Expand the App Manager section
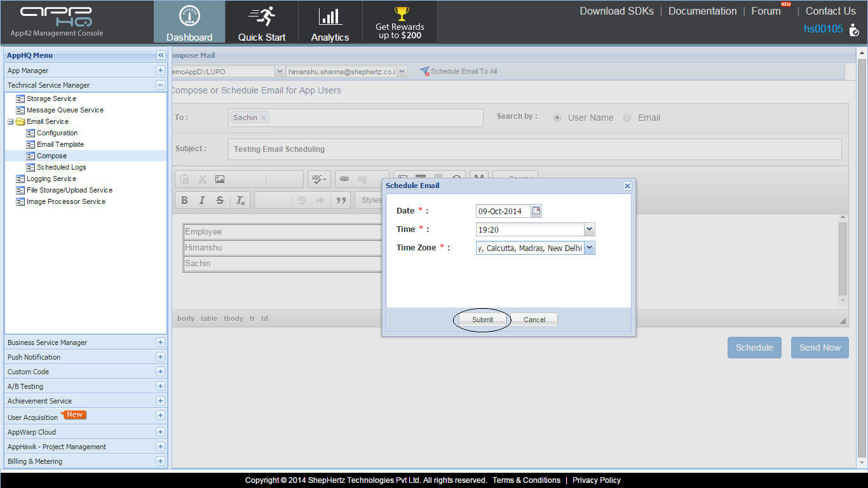Viewport: 868px width, 488px height. [x=160, y=71]
